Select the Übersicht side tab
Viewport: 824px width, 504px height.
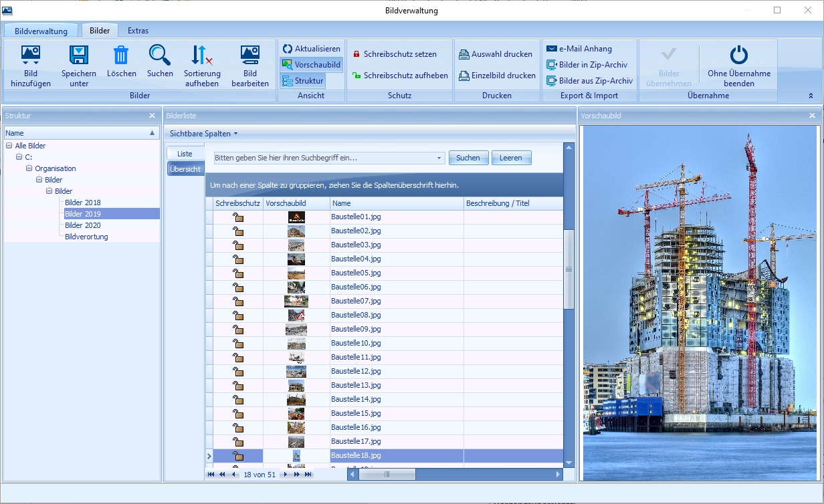pos(185,169)
